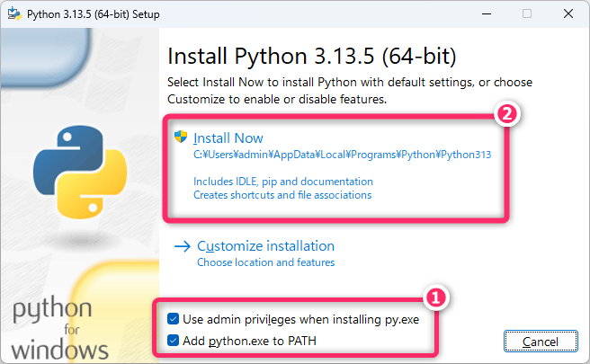Close the Python Setup window
590x364 pixels.
(x=568, y=13)
